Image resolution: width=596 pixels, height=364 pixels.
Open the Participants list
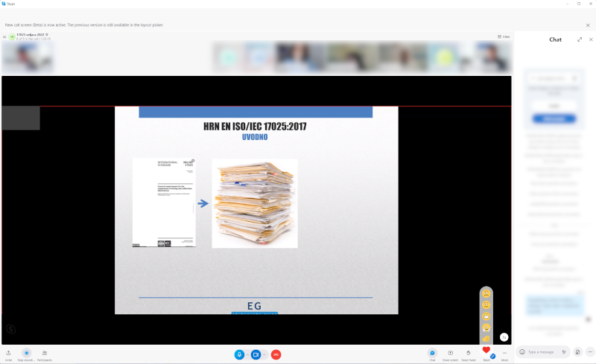(45, 353)
